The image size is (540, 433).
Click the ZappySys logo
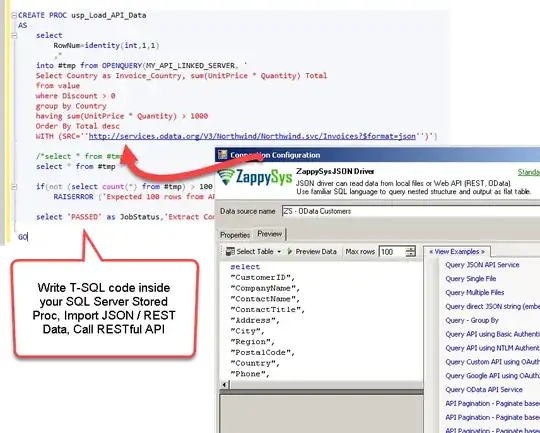tap(256, 177)
